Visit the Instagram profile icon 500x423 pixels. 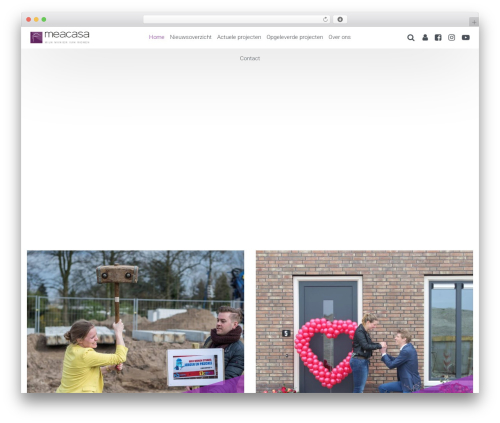451,37
